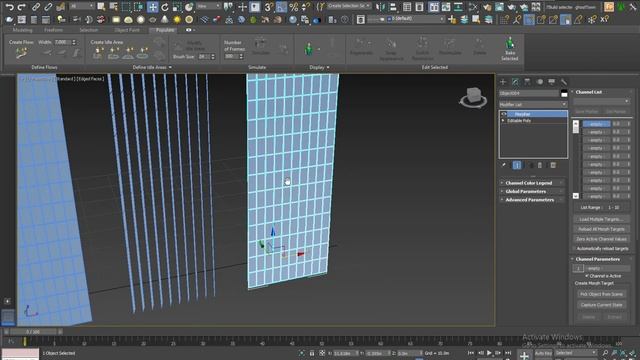Click Pick Object from Scene button

click(601, 294)
